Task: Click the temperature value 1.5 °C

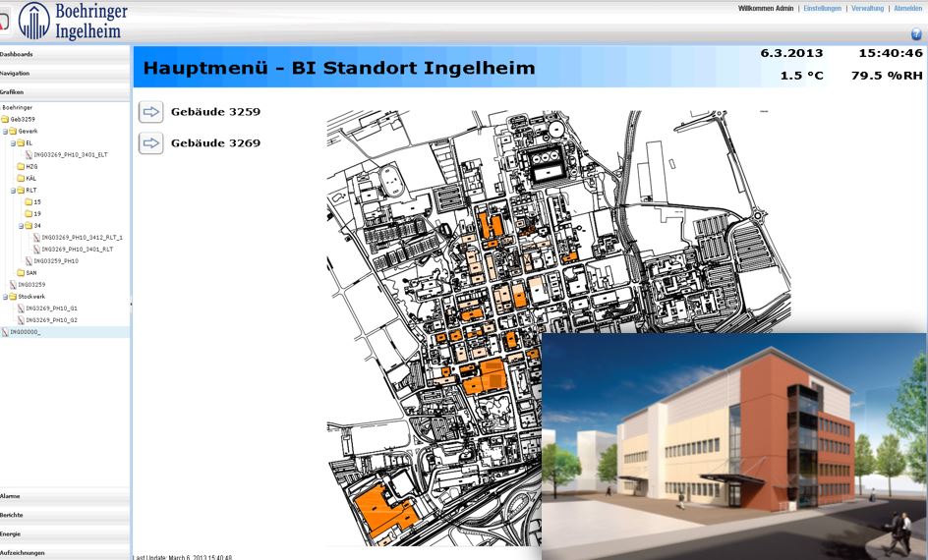Action: pos(801,76)
